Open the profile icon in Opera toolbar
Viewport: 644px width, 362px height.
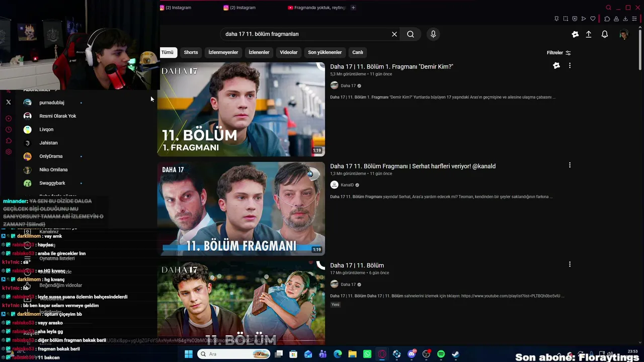coord(616,19)
